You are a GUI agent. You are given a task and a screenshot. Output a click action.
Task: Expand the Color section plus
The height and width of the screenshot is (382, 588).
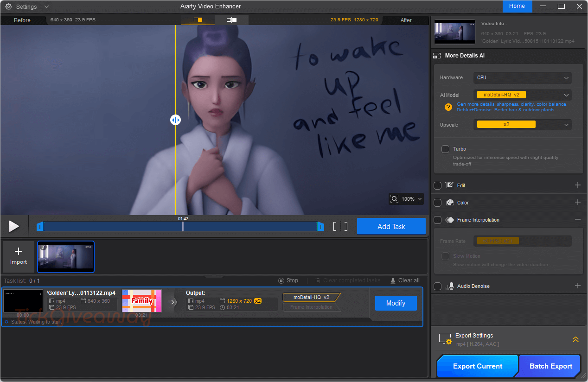point(577,203)
